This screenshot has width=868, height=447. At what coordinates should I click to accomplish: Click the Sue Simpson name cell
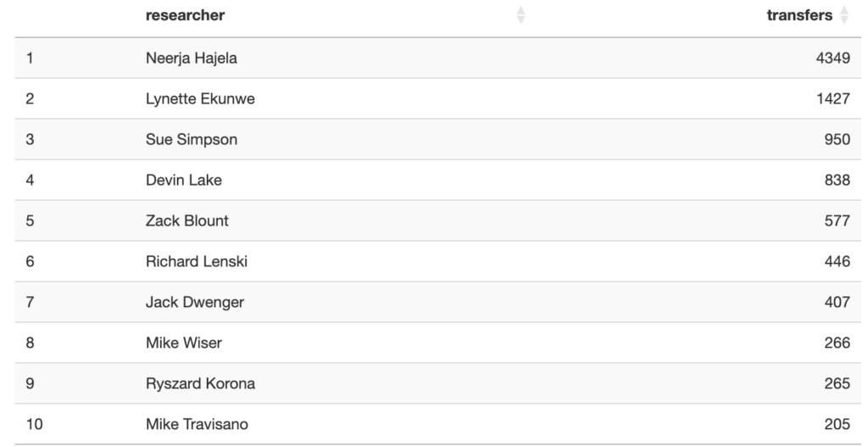point(191,139)
